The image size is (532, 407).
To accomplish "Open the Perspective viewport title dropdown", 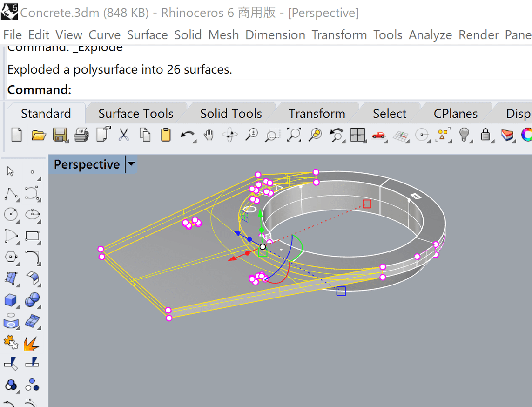I will (131, 164).
